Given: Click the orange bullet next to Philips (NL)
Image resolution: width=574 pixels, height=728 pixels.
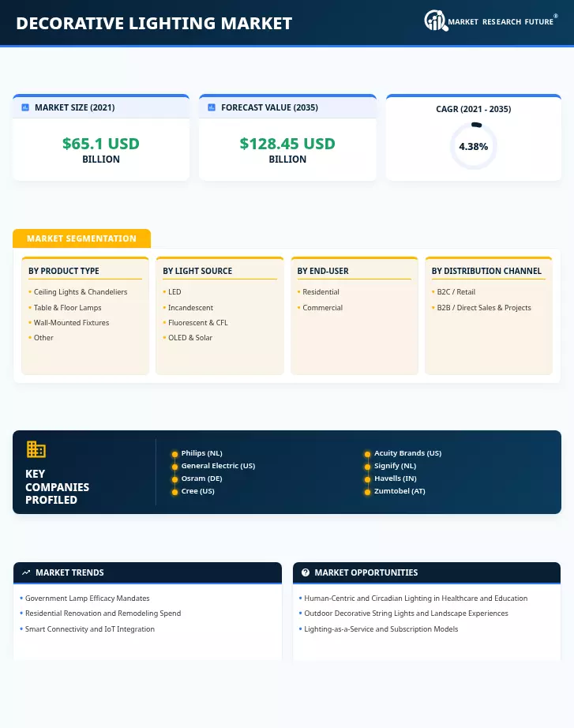Looking at the screenshot, I should pos(174,454).
